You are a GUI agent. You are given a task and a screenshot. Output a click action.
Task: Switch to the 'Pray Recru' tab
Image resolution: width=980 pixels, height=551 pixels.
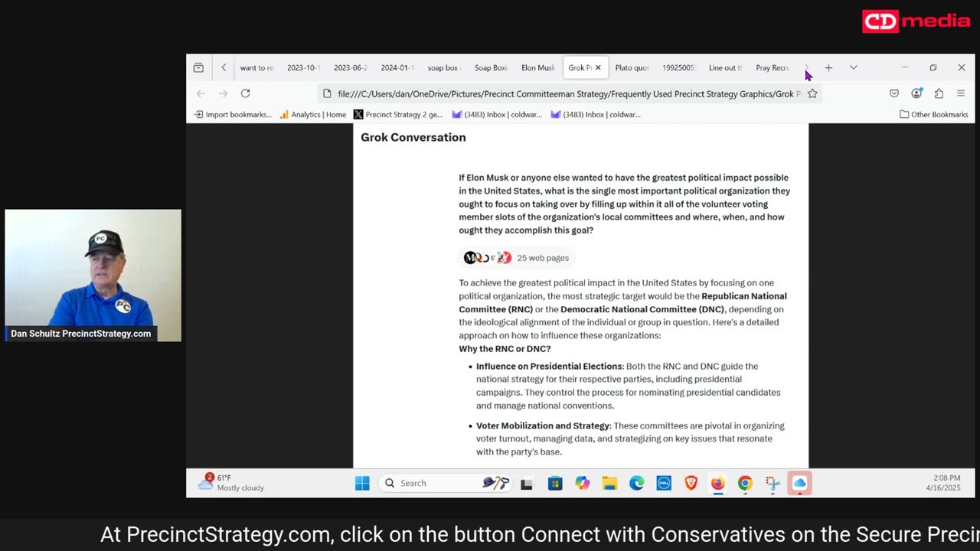773,67
